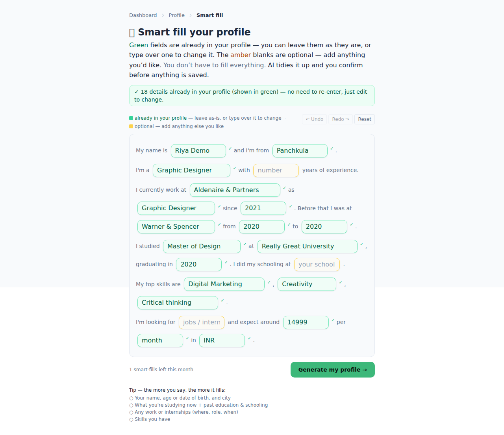504x435 pixels.
Task: Click the checkmark after Aldenaire & Partners
Action: [284, 188]
